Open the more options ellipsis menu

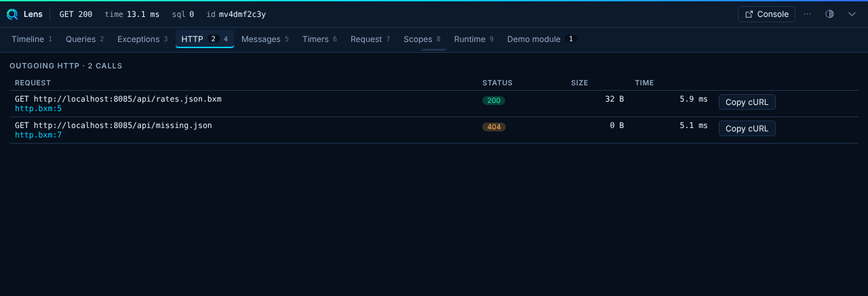pyautogui.click(x=807, y=14)
